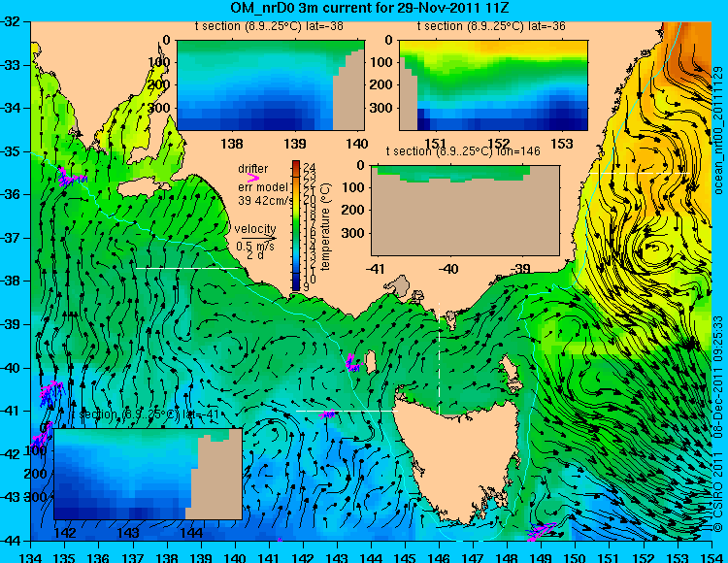The image size is (728, 563).
Task: Click the '2 d' duration text under velocity
Action: (x=255, y=255)
